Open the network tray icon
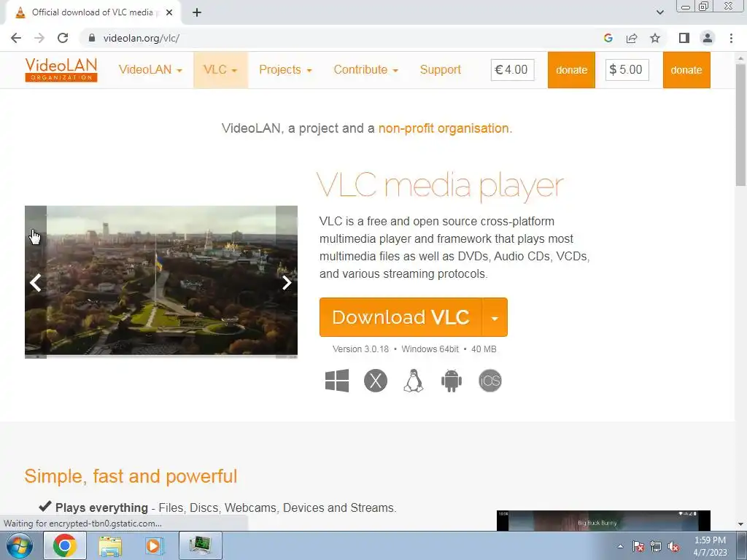747x560 pixels. (x=656, y=546)
